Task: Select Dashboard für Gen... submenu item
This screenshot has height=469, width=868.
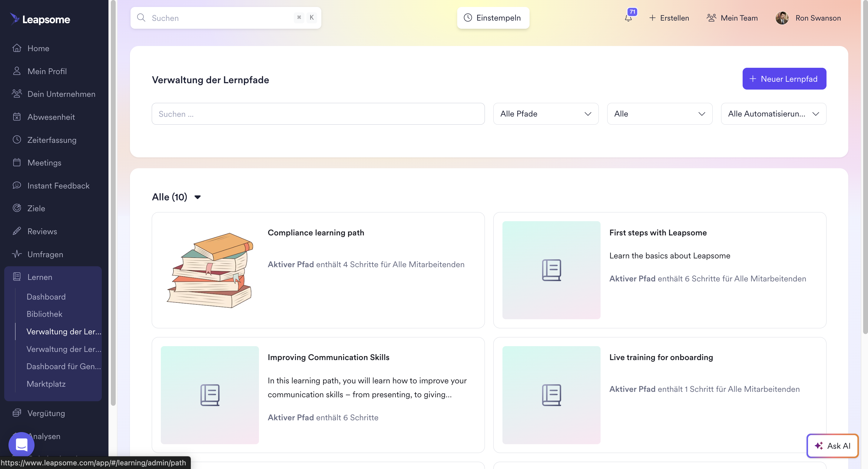Action: pyautogui.click(x=64, y=366)
